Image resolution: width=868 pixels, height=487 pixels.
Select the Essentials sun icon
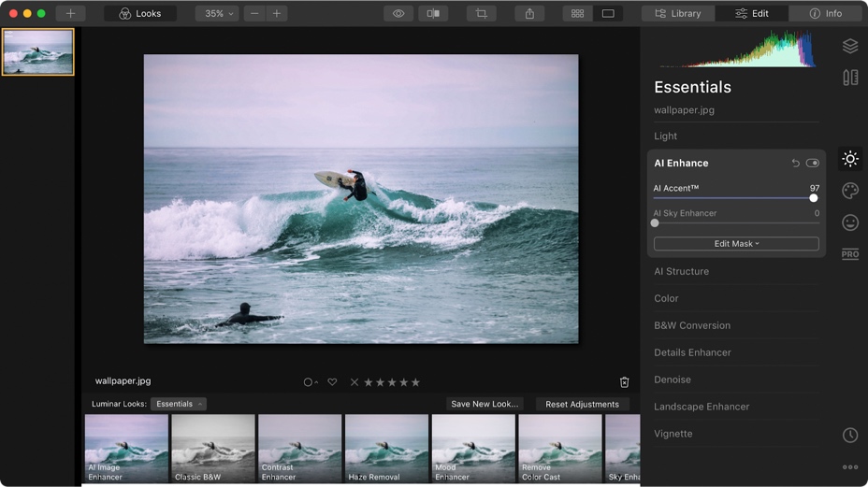(850, 159)
